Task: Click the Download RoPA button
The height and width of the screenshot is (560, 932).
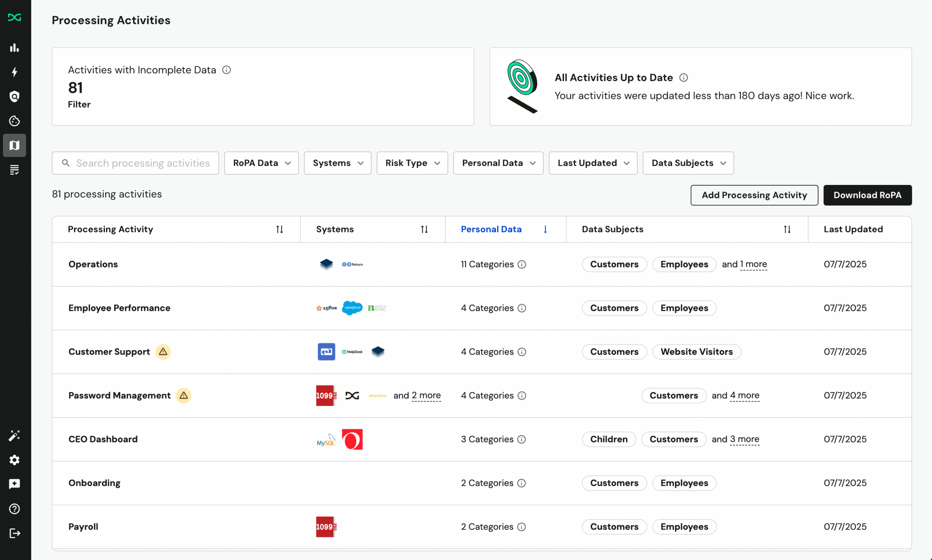Action: tap(868, 195)
